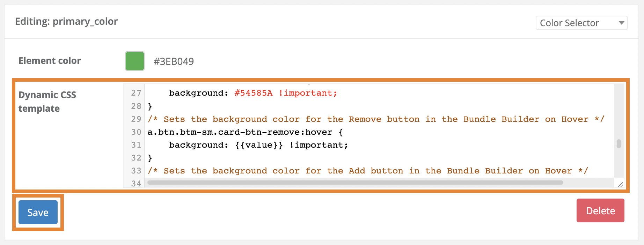Click the Dynamic CSS template label
This screenshot has width=644, height=245.
tap(47, 101)
